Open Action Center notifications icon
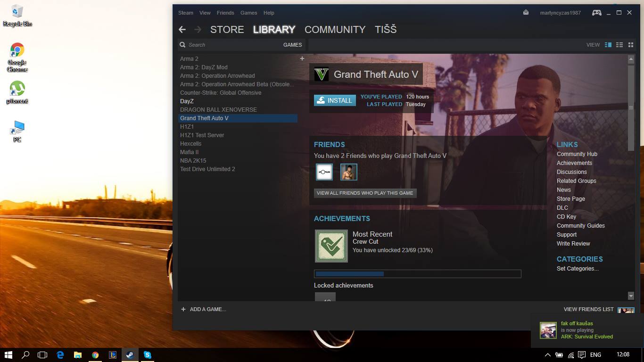The width and height of the screenshot is (644, 362). pyautogui.click(x=582, y=355)
